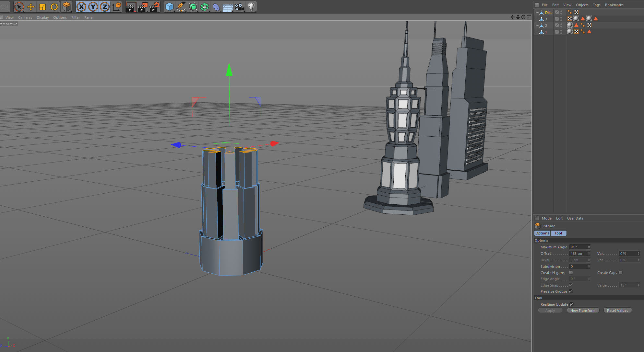Add a Camera object

pos(239,7)
